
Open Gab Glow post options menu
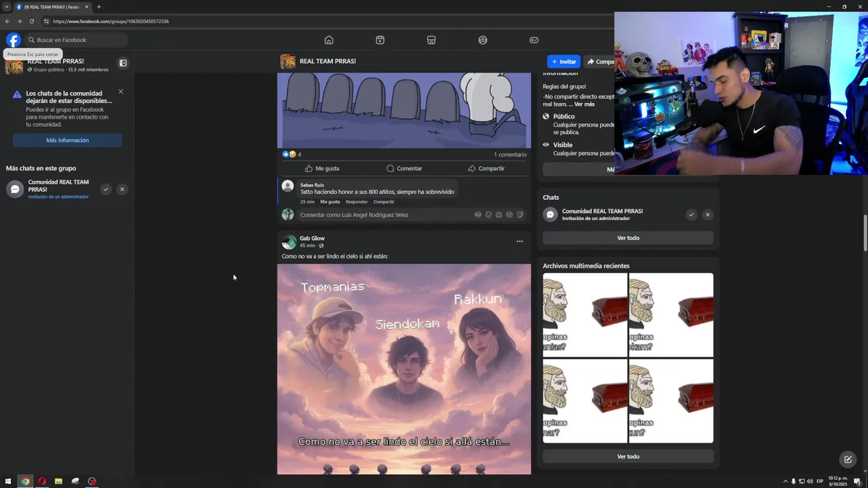point(519,241)
